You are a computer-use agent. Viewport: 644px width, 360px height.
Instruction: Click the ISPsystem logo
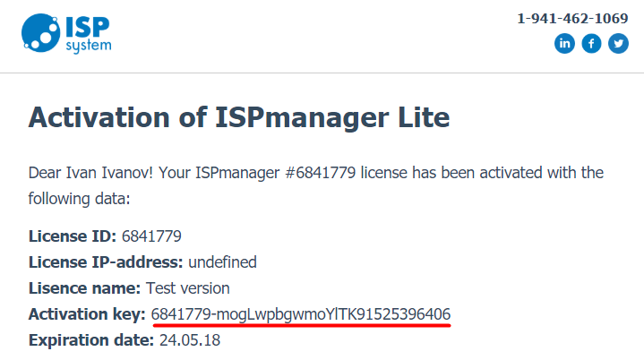point(66,34)
